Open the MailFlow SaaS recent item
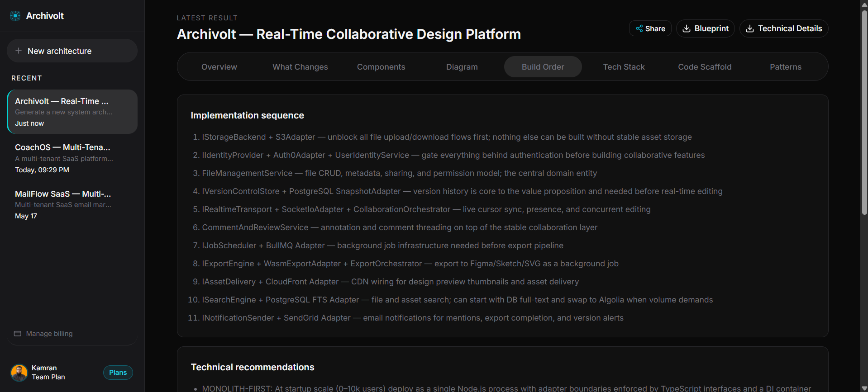This screenshot has height=392, width=868. click(x=72, y=205)
